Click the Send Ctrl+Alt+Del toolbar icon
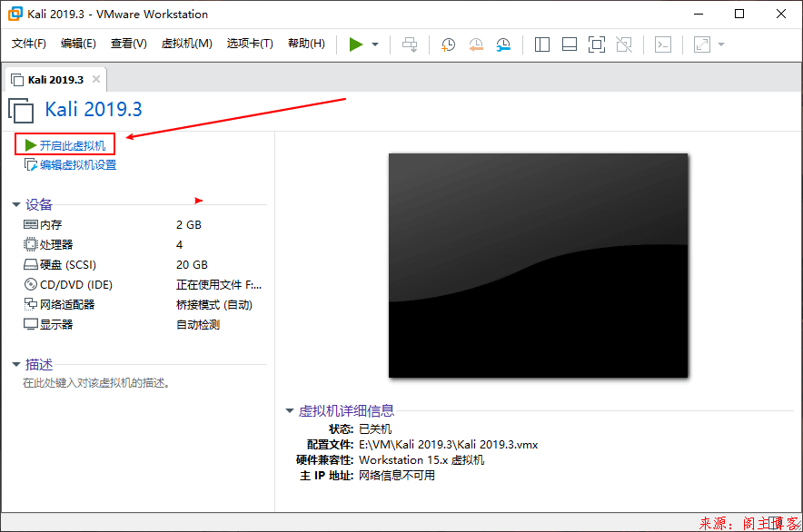The height and width of the screenshot is (532, 803). click(410, 44)
